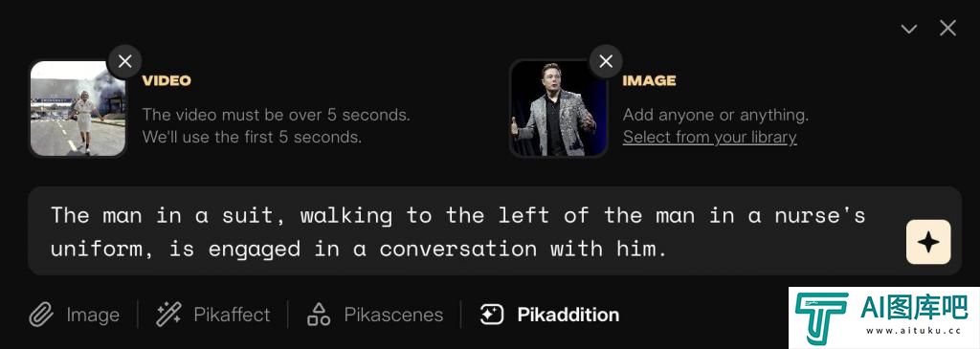Image resolution: width=980 pixels, height=349 pixels.
Task: Click the yellow VIDEO heading
Action: [167, 80]
